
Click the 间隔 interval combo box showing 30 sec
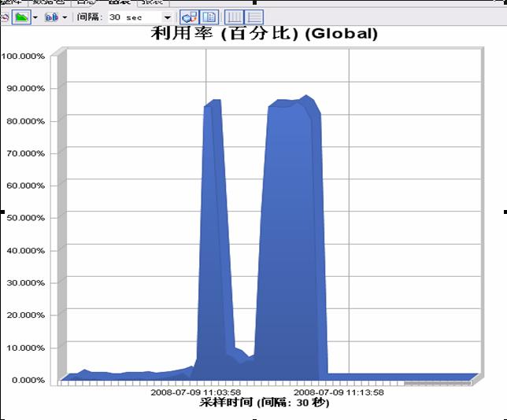pos(139,17)
